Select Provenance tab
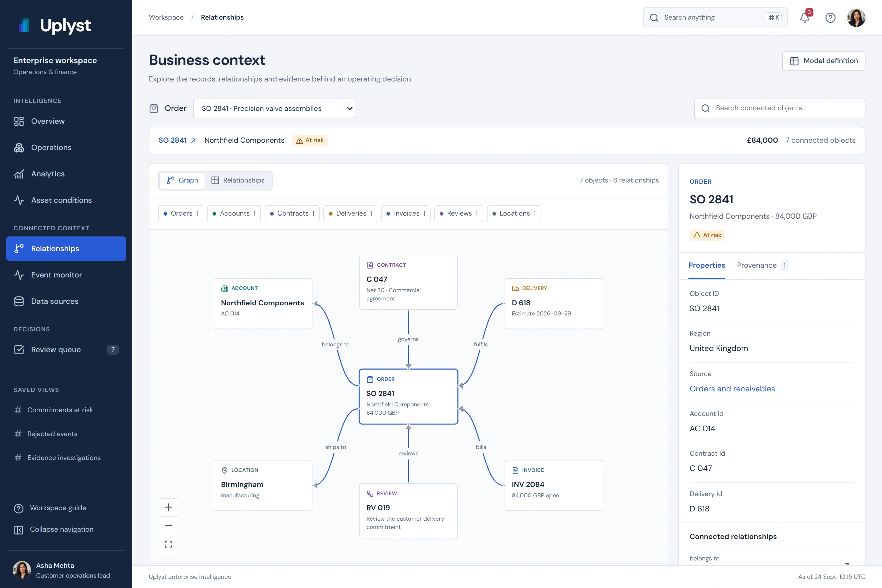Viewport: 882px width, 588px height. [x=762, y=266]
